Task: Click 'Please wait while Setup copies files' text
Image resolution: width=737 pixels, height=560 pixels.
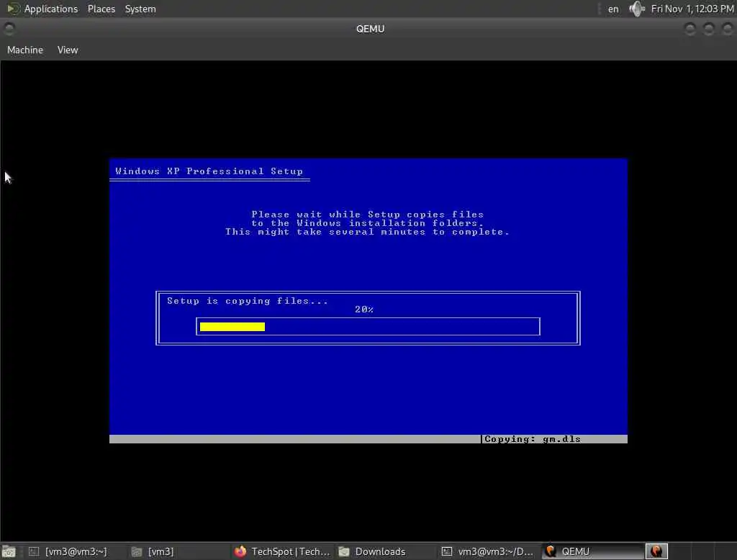Action: pyautogui.click(x=368, y=214)
